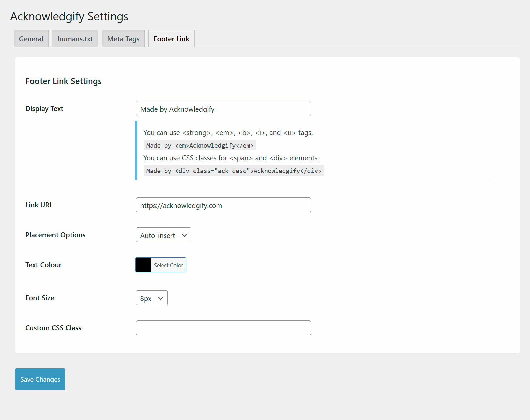Click the Custom CSS Class field
This screenshot has width=530, height=420.
click(223, 328)
